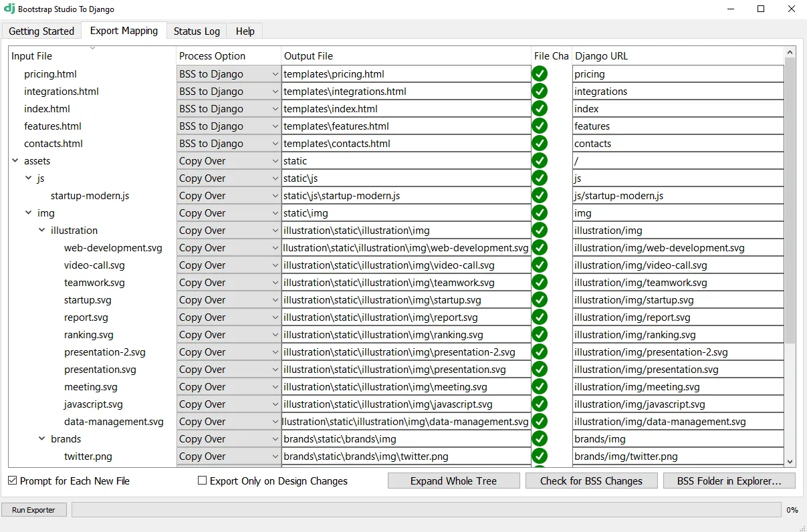Click the vertical scrollbar thumb in mapping list
The height and width of the screenshot is (532, 807).
tap(790, 201)
